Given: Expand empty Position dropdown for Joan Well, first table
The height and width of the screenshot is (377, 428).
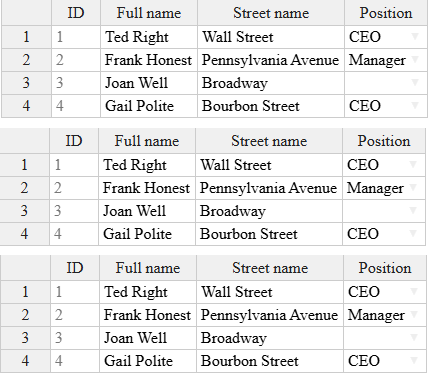Looking at the screenshot, I should (415, 83).
